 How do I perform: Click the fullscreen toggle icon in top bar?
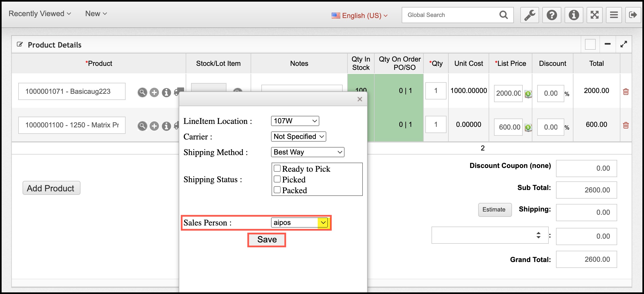pos(595,15)
